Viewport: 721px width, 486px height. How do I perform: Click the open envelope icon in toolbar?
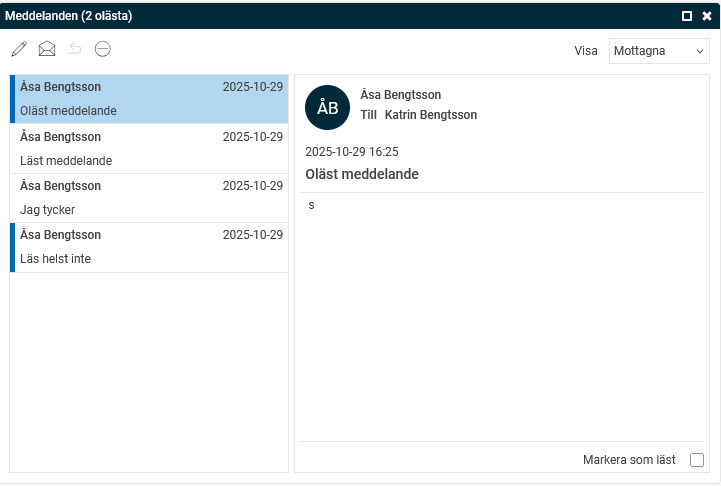point(47,49)
